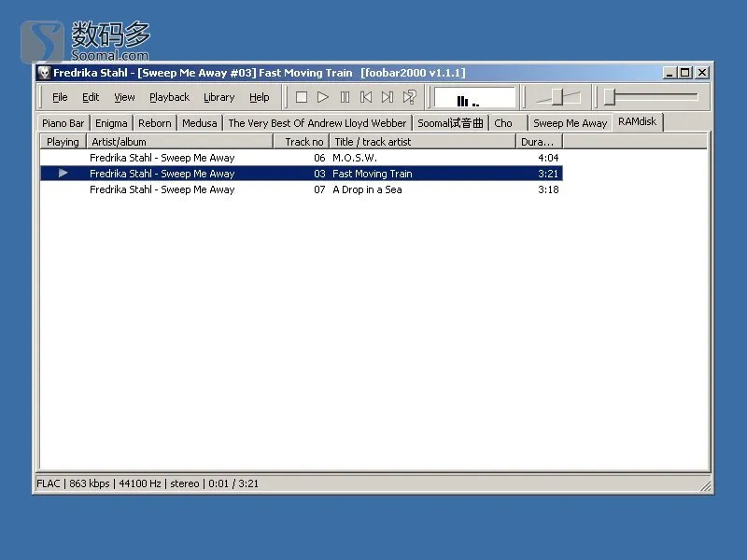Select the M.O.S.W. track row
Screen dimensions: 747x560
pyautogui.click(x=302, y=158)
